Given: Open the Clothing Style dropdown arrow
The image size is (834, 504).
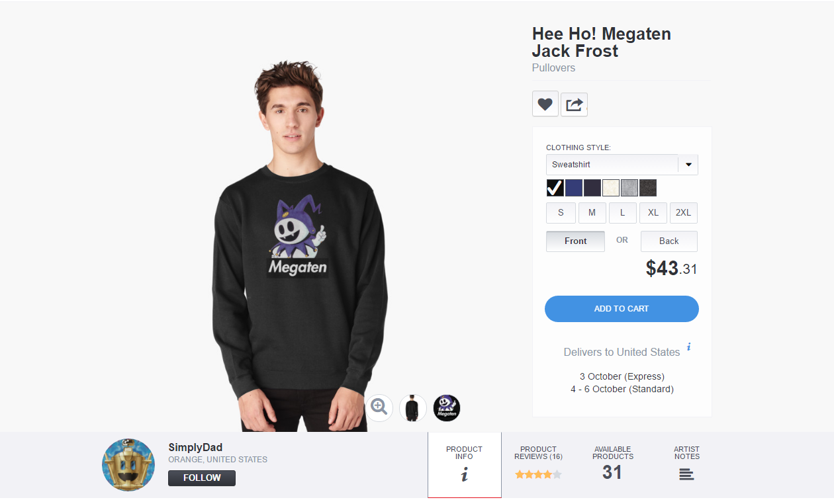Looking at the screenshot, I should pyautogui.click(x=688, y=165).
